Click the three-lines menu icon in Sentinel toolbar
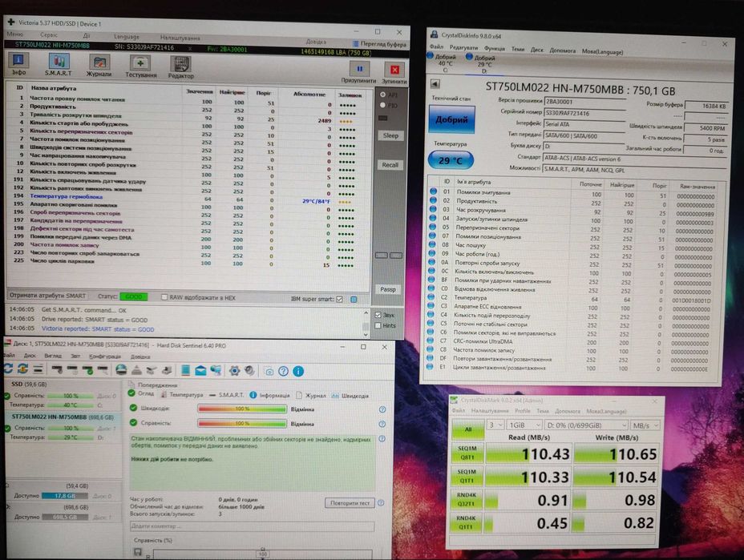 [38, 369]
